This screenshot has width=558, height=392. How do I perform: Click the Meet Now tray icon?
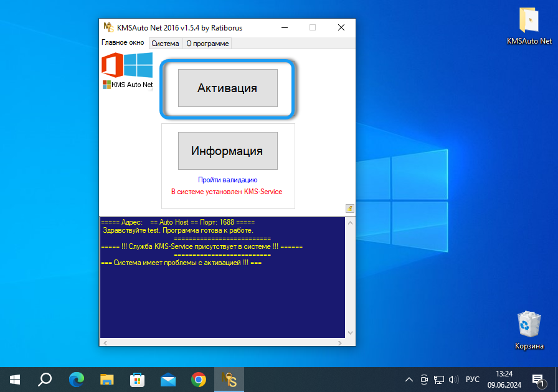(x=424, y=380)
